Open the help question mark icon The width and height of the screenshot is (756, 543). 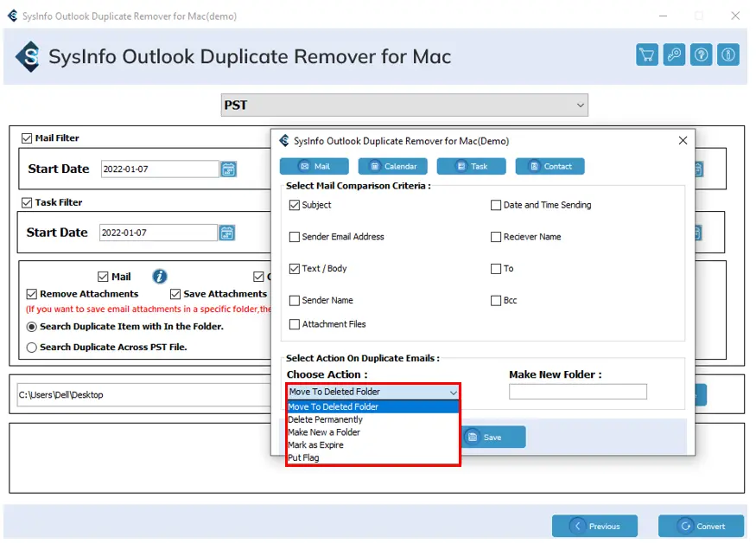[701, 54]
